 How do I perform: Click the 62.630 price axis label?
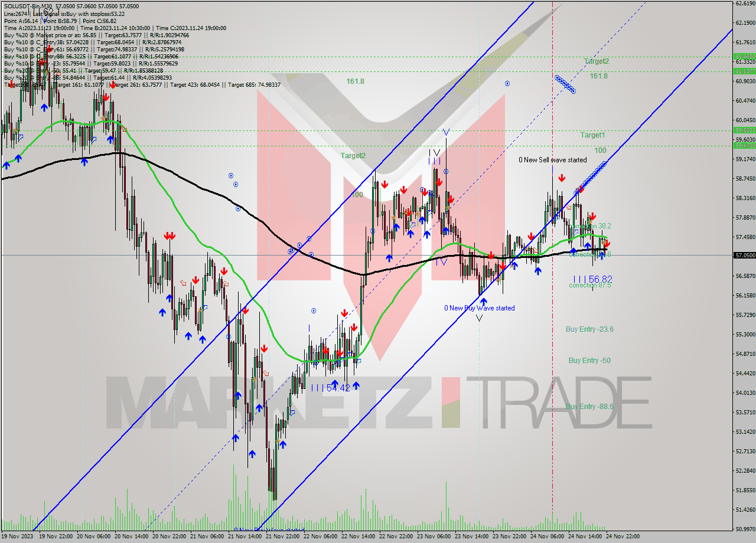point(744,4)
